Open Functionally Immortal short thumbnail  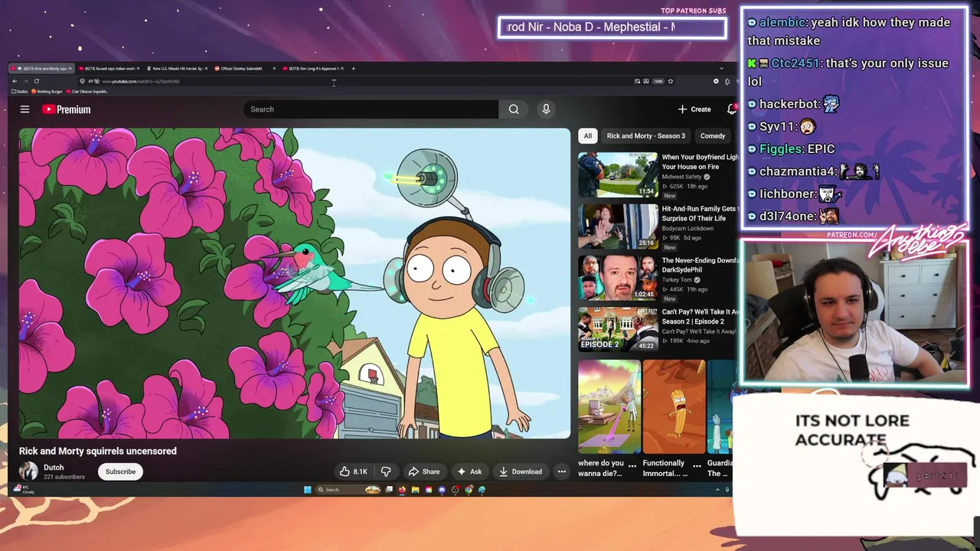pos(674,406)
